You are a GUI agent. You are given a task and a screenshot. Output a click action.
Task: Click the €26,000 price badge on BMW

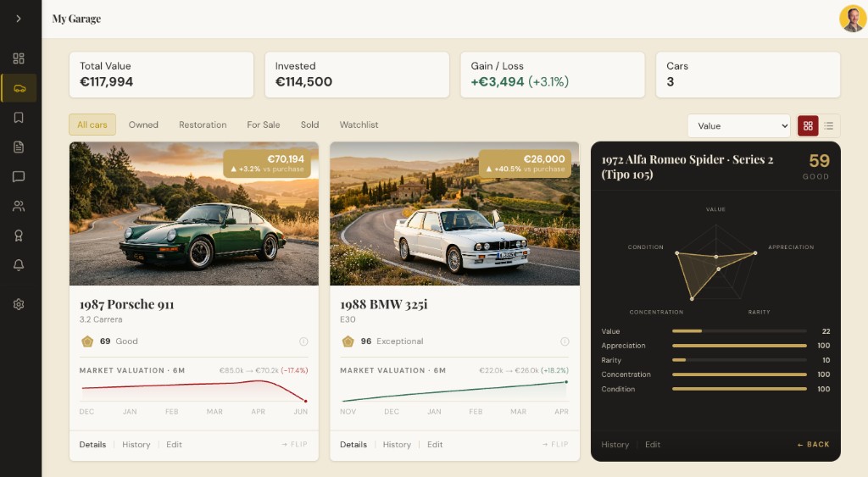pos(525,164)
